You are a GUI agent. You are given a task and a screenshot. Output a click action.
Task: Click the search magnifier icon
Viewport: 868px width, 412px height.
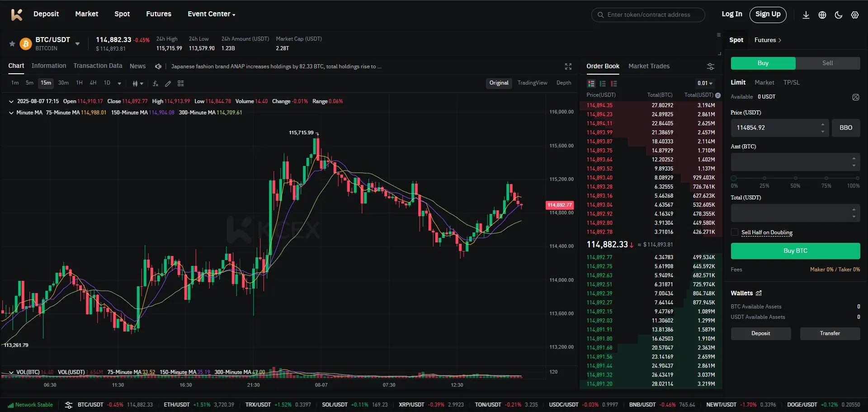coord(601,15)
